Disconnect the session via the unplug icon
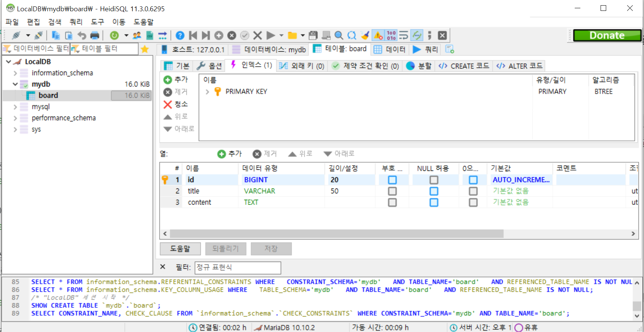The width and height of the screenshot is (644, 332). tap(39, 35)
